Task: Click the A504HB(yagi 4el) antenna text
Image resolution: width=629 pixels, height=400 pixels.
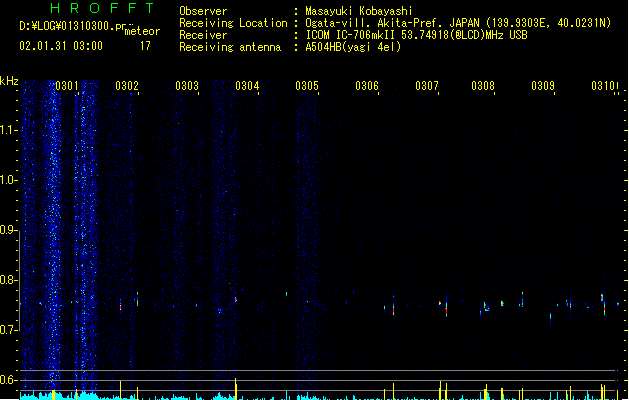Action: [353, 47]
